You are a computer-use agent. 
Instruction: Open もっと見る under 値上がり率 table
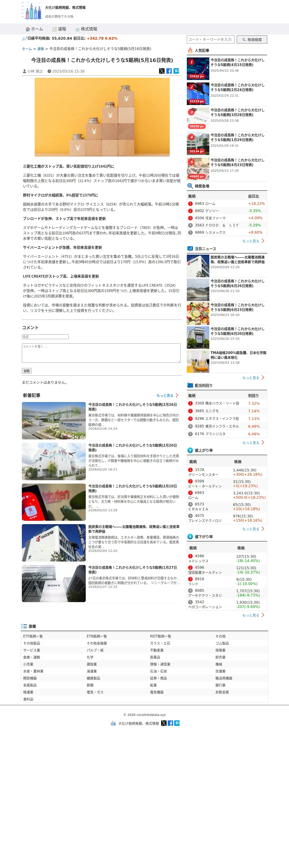tap(253, 529)
